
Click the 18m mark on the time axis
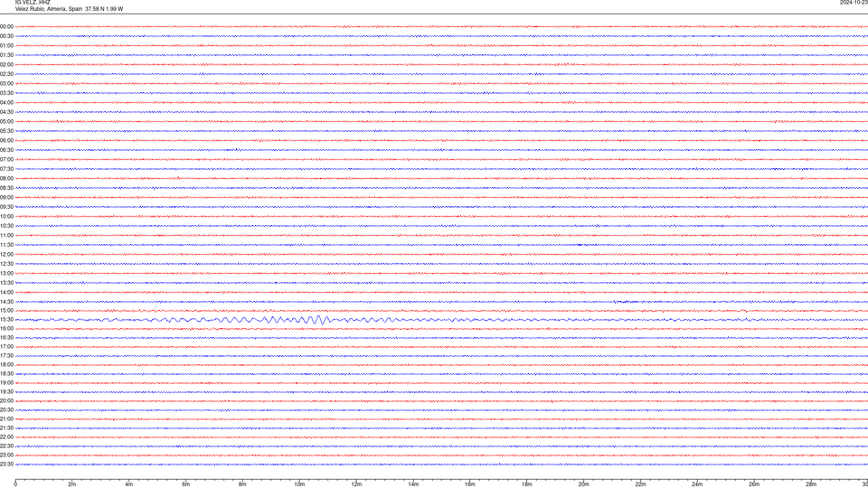[x=526, y=484]
